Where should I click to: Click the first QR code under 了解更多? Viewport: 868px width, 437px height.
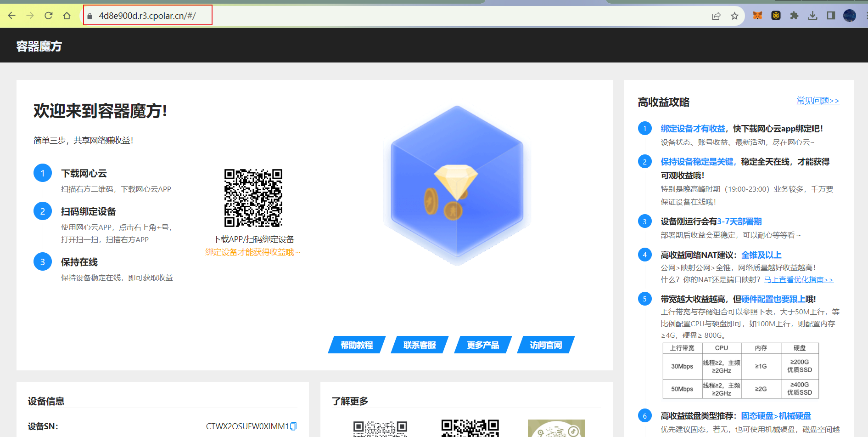coord(380,428)
